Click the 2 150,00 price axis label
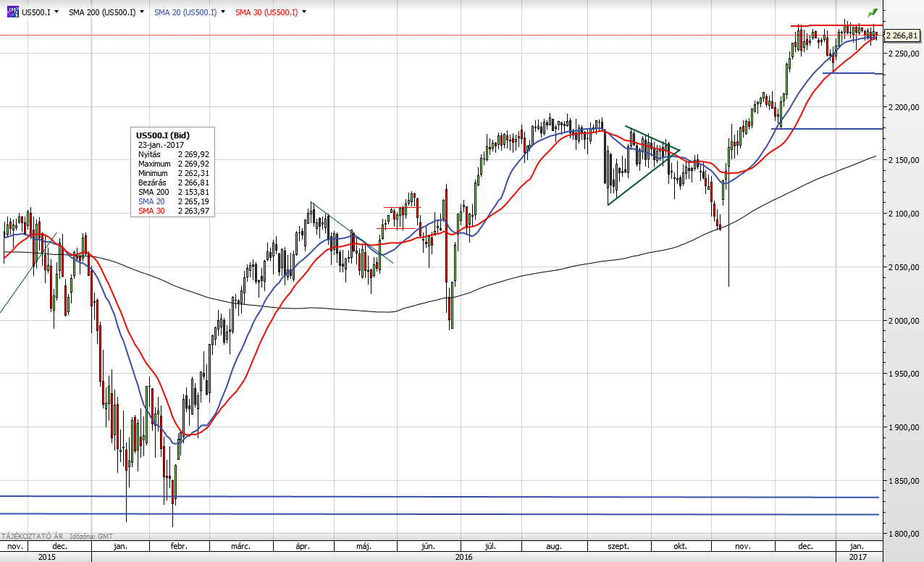 tap(902, 160)
